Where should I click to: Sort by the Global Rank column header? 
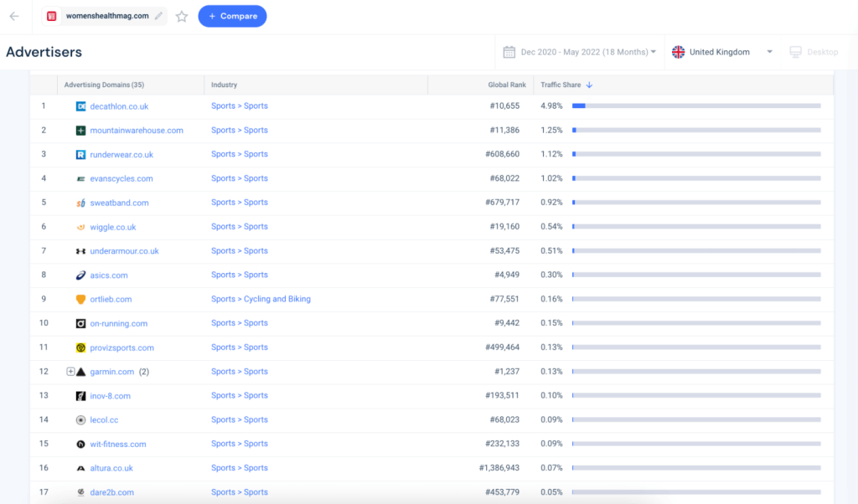(x=507, y=85)
